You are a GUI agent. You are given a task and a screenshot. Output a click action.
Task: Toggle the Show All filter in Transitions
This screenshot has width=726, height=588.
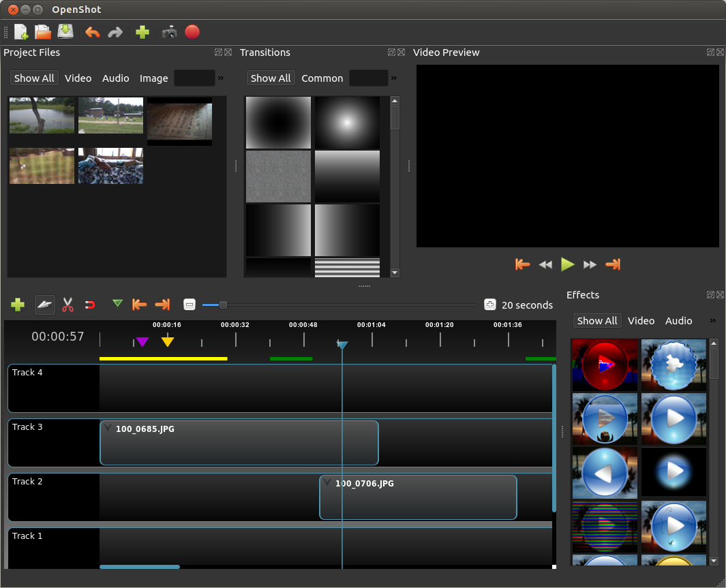(x=271, y=78)
